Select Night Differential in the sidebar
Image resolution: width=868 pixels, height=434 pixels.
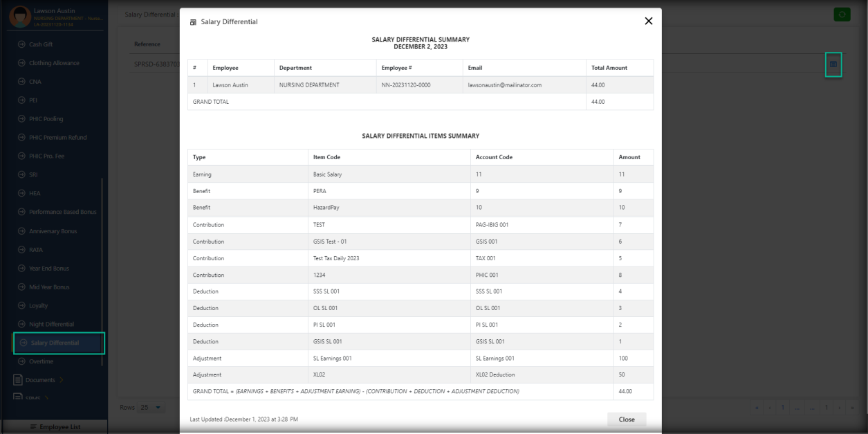51,324
